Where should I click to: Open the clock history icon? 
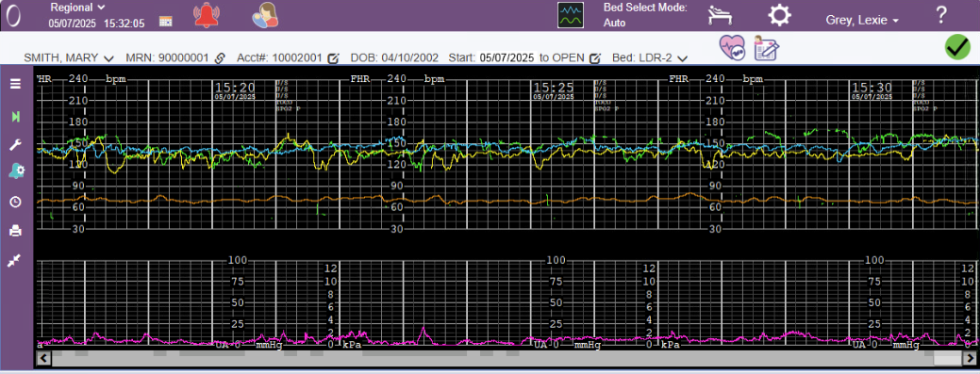[x=16, y=202]
